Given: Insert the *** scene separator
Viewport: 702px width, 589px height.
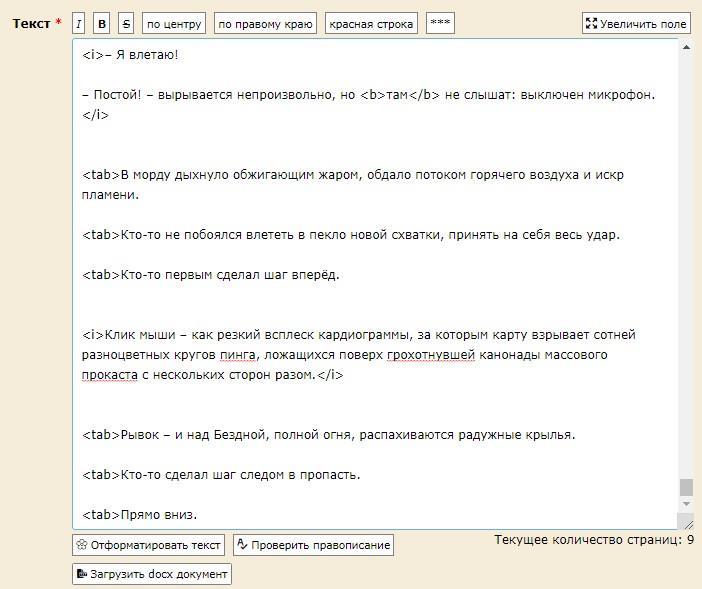Looking at the screenshot, I should pos(440,23).
